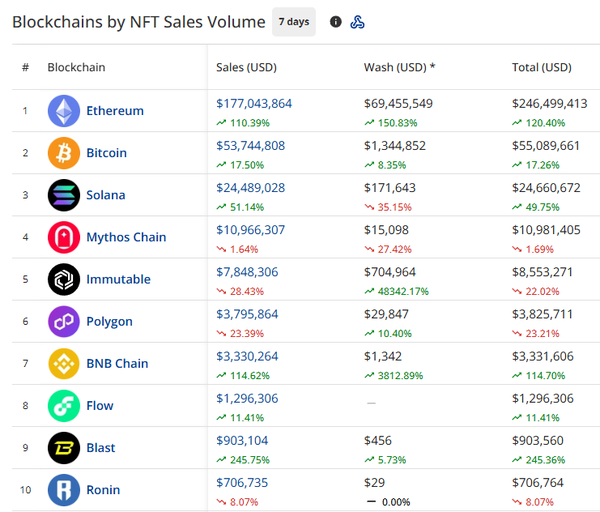Click the Flow logo icon
600x512 pixels.
[x=64, y=405]
